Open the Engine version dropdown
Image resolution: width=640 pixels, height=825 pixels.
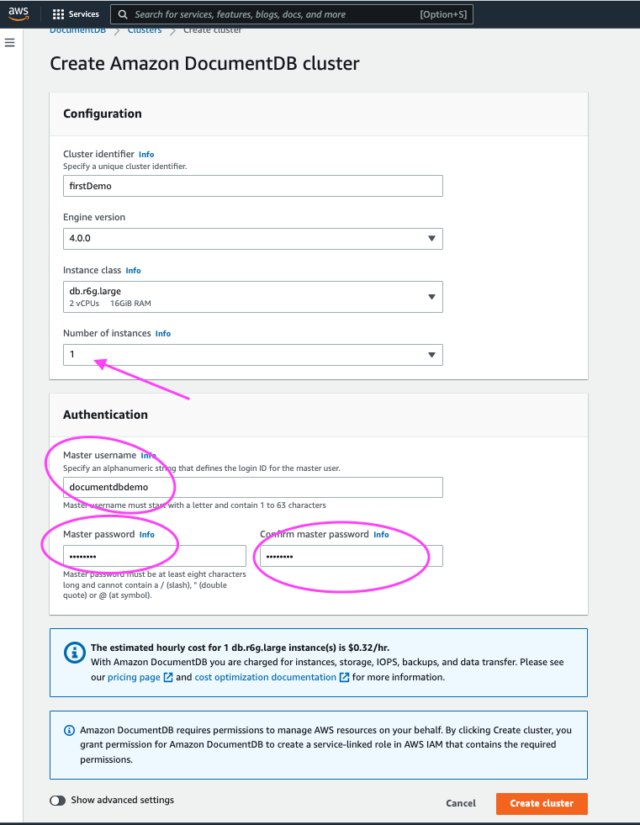[432, 238]
